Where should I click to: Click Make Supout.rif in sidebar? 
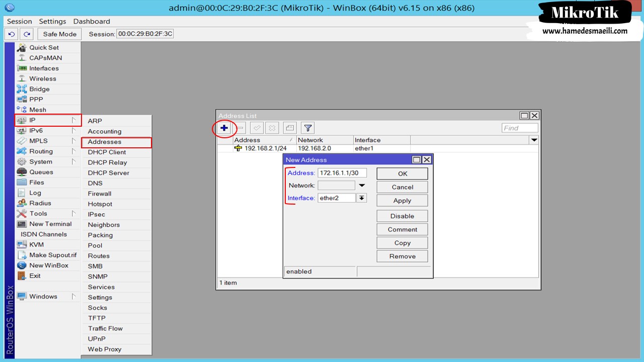pyautogui.click(x=47, y=255)
